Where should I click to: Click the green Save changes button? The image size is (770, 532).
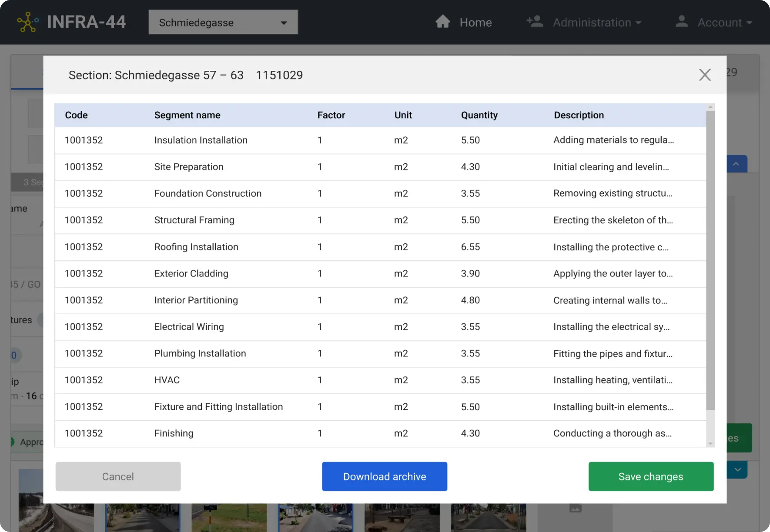tap(650, 476)
